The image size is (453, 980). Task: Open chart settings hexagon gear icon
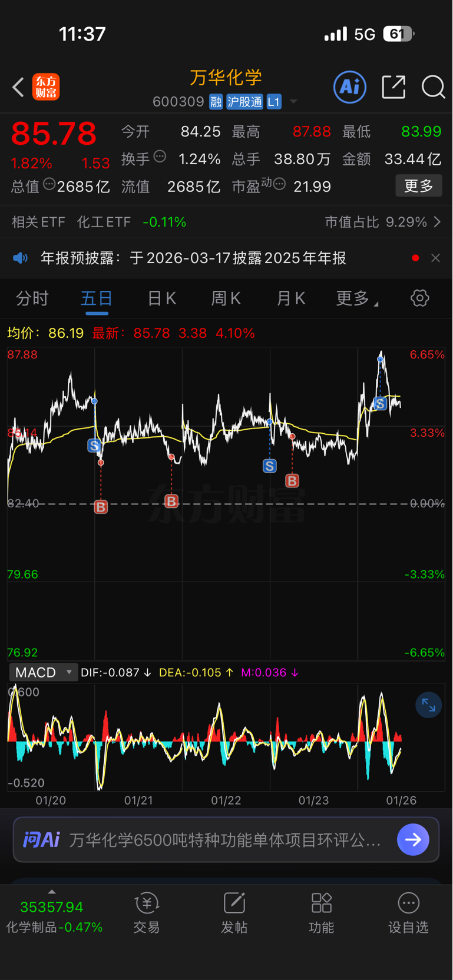pyautogui.click(x=420, y=298)
